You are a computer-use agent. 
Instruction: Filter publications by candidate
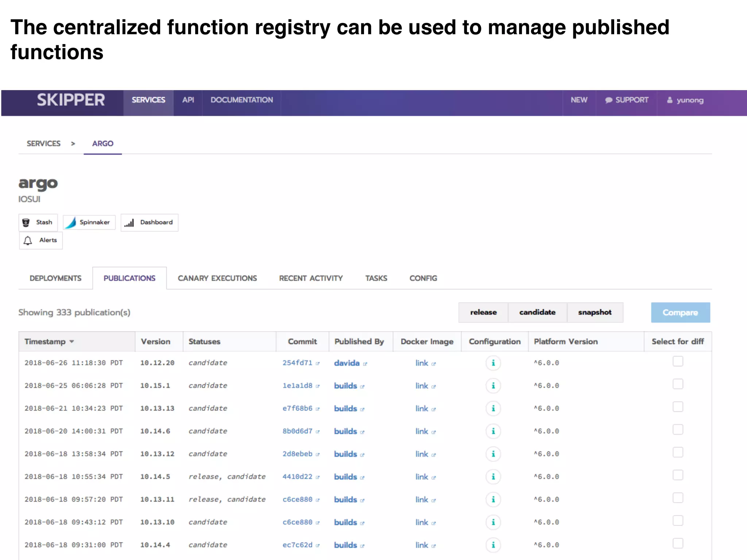(537, 312)
